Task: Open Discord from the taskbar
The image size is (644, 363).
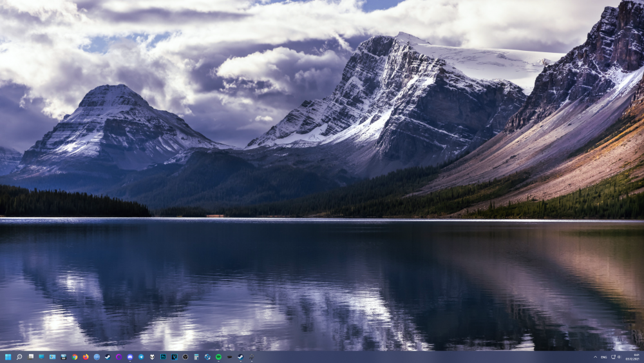Action: [x=130, y=357]
